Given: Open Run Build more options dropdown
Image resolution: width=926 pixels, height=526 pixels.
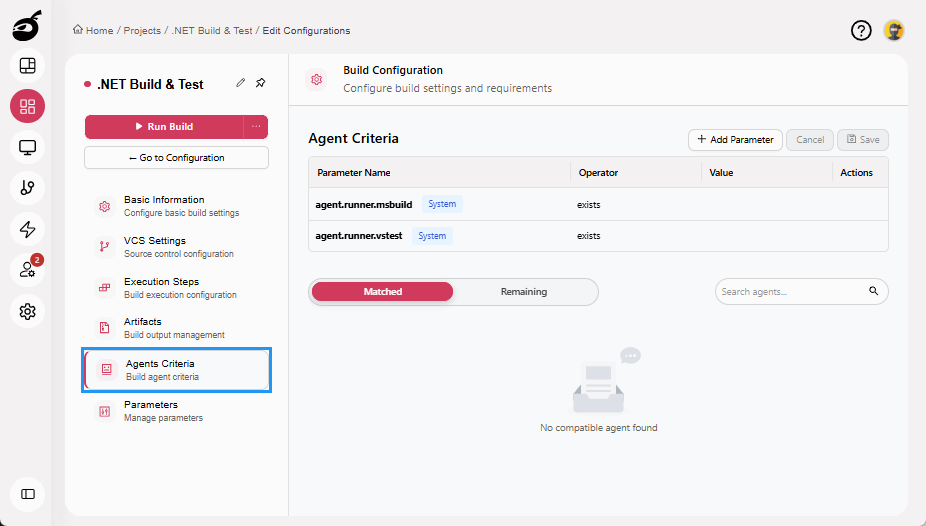Looking at the screenshot, I should coord(256,126).
